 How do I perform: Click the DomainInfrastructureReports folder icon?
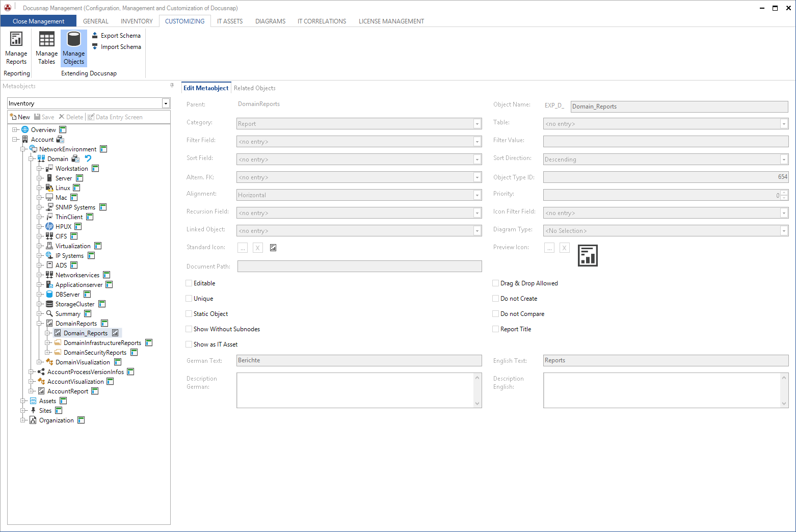pos(58,342)
